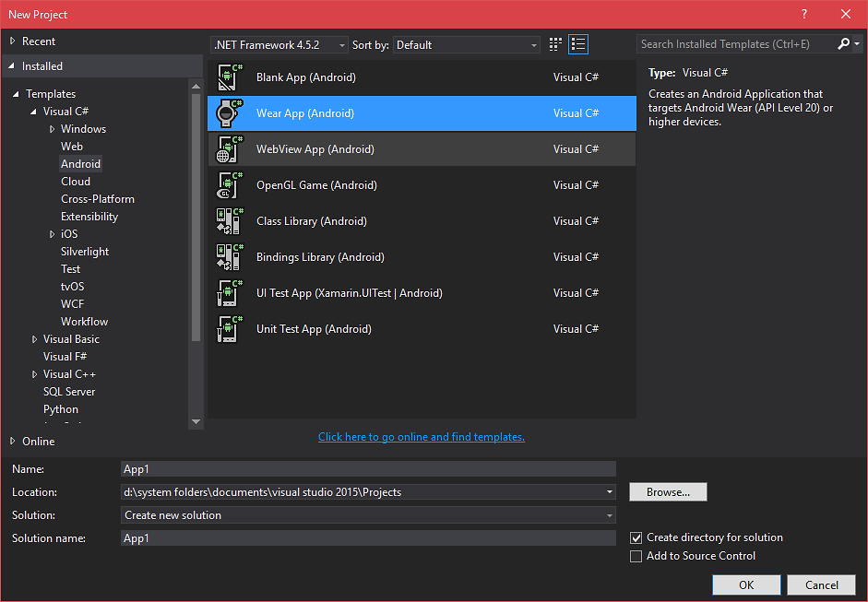Viewport: 868px width, 602px height.
Task: Click the tree scrollbar down arrow
Action: coord(196,421)
